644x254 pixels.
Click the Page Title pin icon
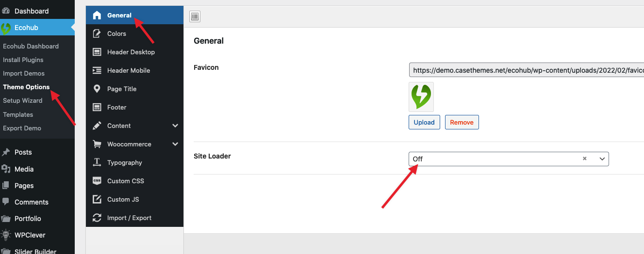click(97, 89)
